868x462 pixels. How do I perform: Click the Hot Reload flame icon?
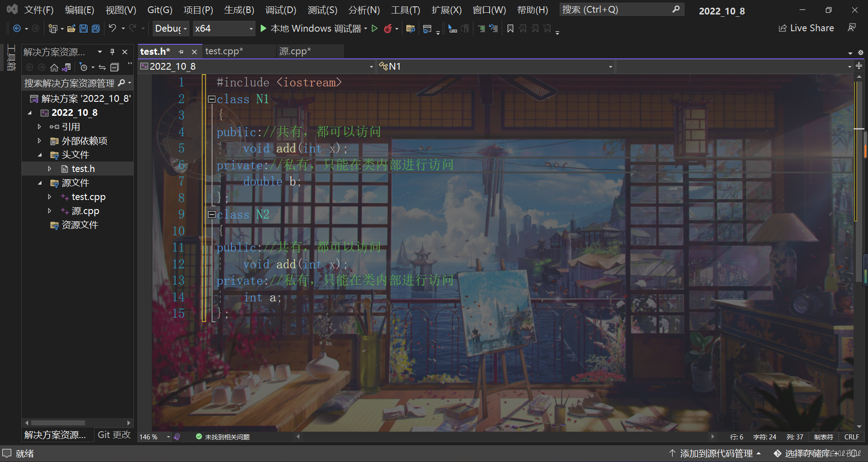[388, 29]
